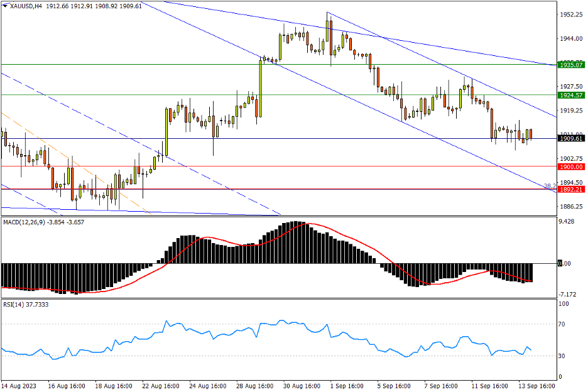Image resolution: width=588 pixels, height=392 pixels.
Task: Click the -7.172 value on MACD scale
Action: click(569, 294)
